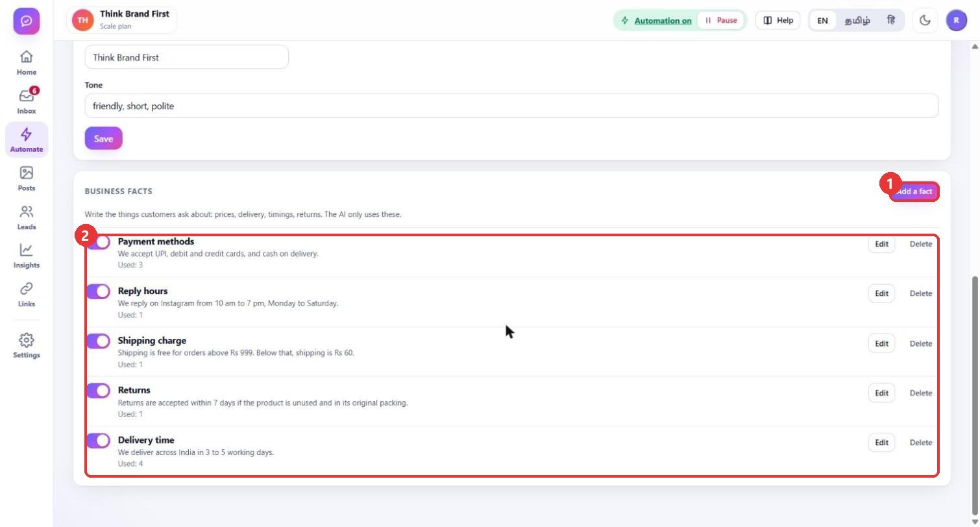Pause the automation

pyautogui.click(x=721, y=21)
